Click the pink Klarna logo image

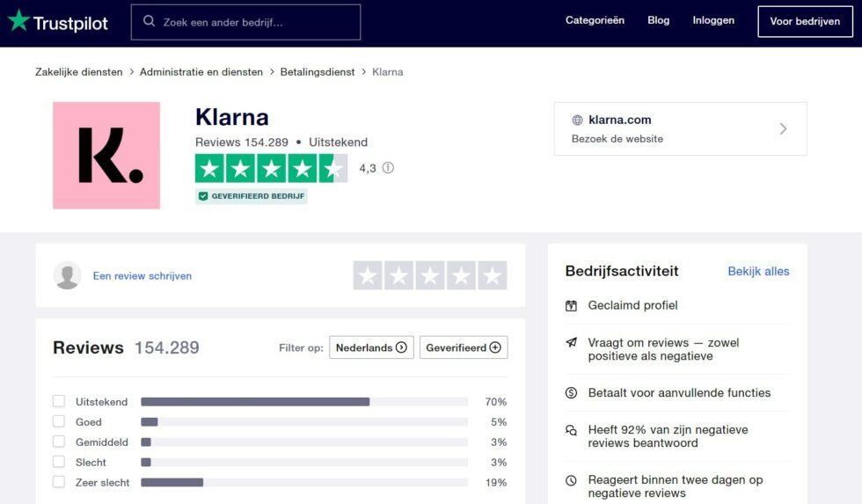[106, 156]
